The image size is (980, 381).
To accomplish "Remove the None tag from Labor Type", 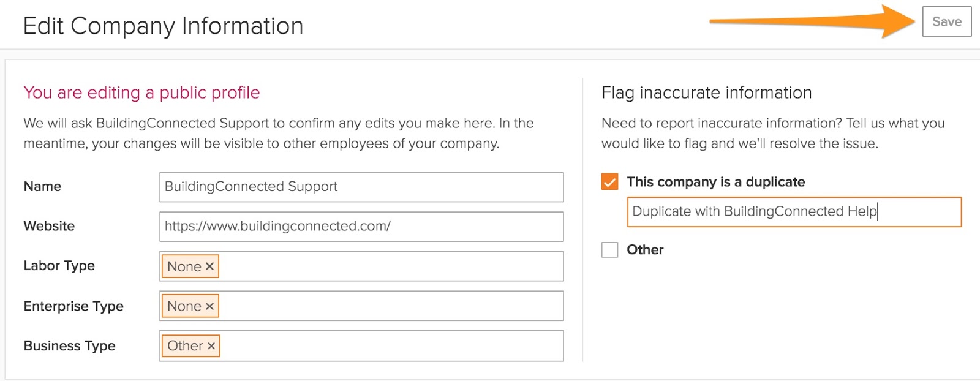I will pyautogui.click(x=209, y=266).
